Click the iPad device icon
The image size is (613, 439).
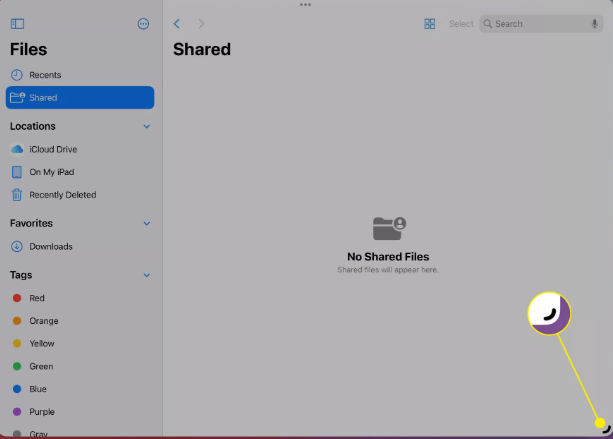[17, 172]
